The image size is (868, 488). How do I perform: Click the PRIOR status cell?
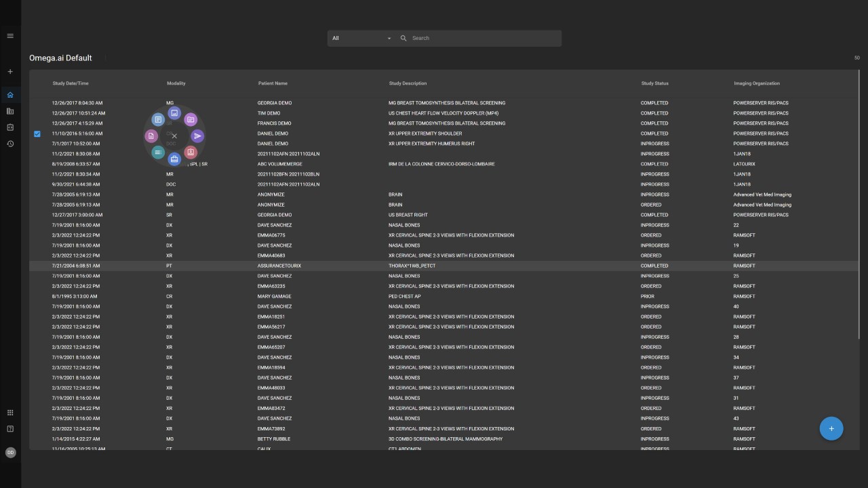(648, 296)
